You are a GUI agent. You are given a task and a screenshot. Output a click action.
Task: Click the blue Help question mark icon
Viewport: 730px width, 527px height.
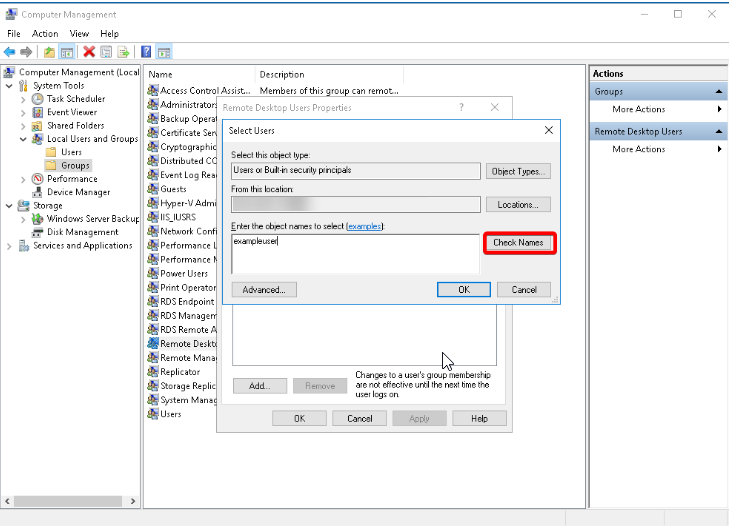pyautogui.click(x=146, y=52)
